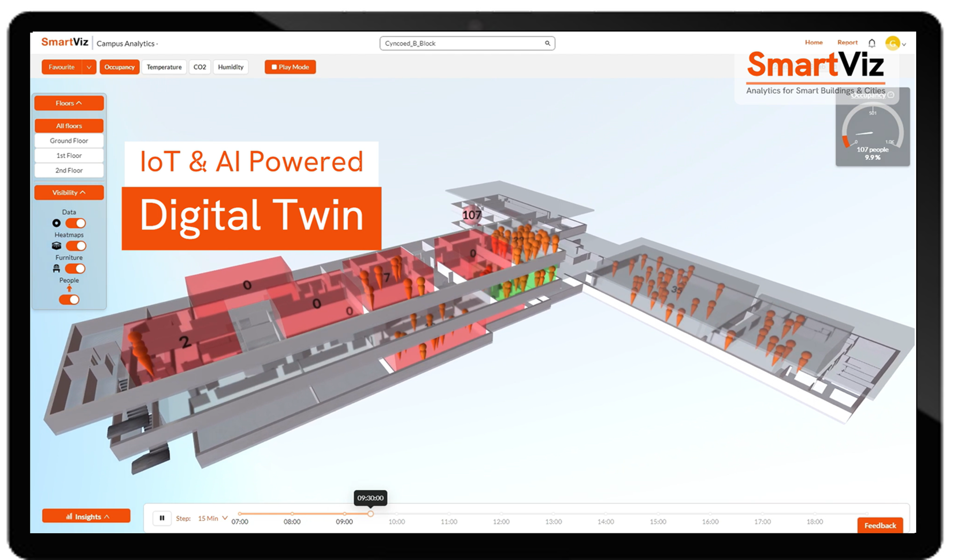Click the Play Mode button
Image resolution: width=971 pixels, height=560 pixels.
[x=290, y=67]
